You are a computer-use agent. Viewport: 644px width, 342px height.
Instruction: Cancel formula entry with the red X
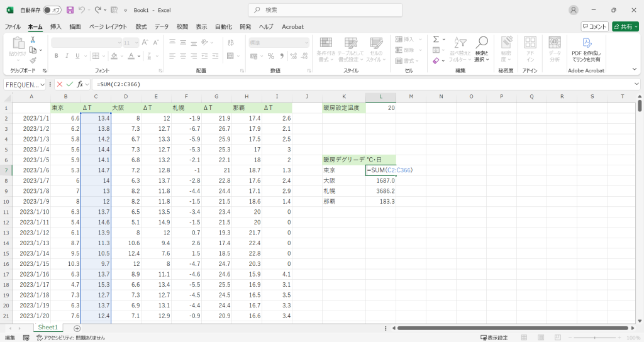(60, 84)
